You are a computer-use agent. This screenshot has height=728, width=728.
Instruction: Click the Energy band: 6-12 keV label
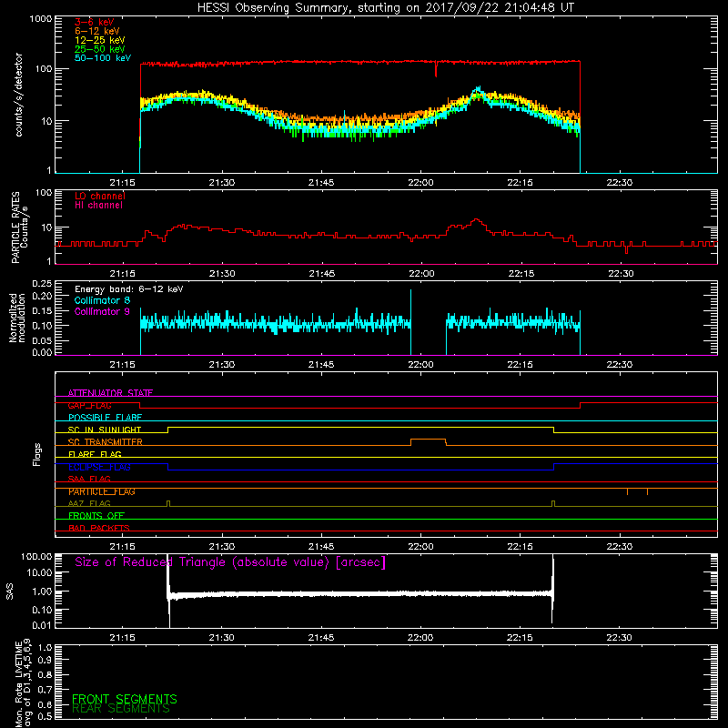tap(129, 289)
